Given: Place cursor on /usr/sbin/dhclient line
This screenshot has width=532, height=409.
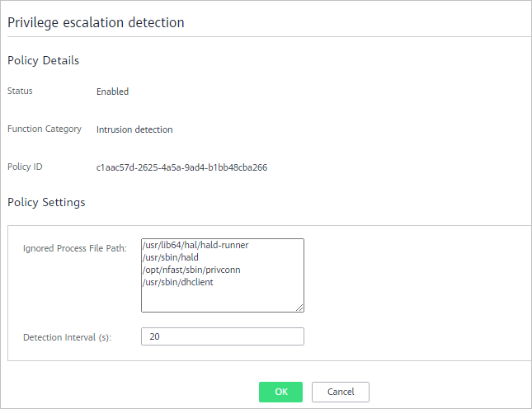Looking at the screenshot, I should (x=178, y=282).
